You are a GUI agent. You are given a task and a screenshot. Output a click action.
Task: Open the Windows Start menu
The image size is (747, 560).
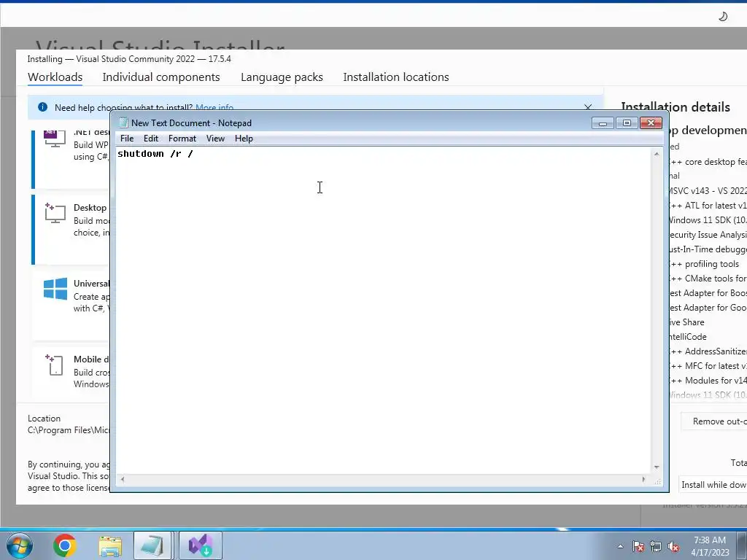click(x=19, y=545)
